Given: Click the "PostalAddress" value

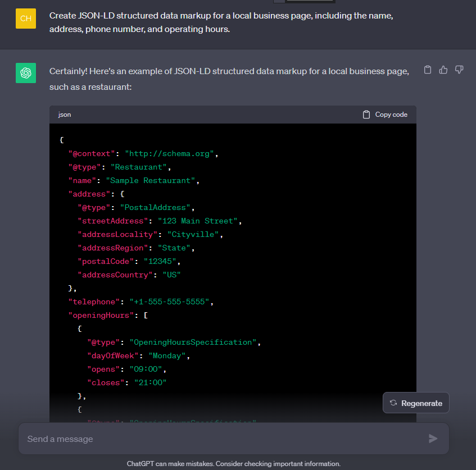Looking at the screenshot, I should coord(155,208).
